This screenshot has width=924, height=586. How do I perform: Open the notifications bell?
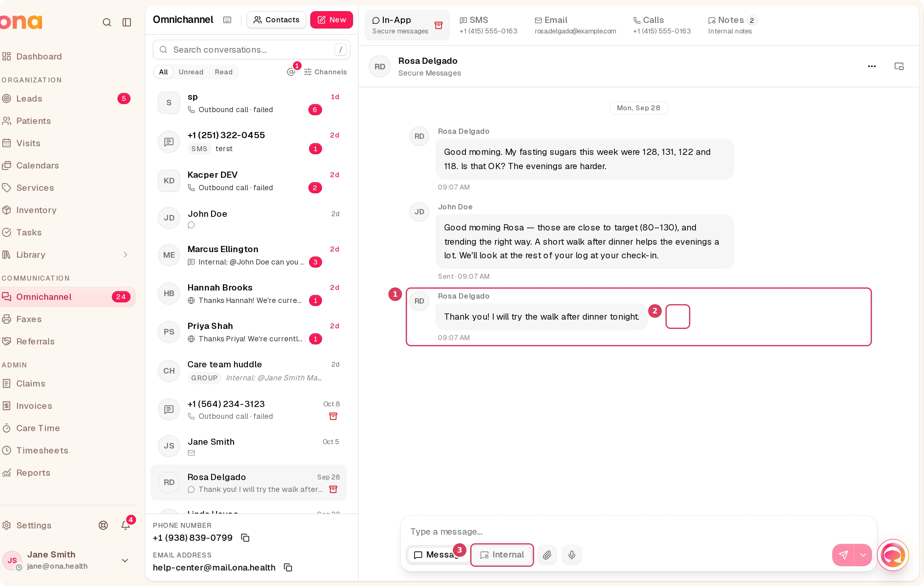click(x=126, y=525)
